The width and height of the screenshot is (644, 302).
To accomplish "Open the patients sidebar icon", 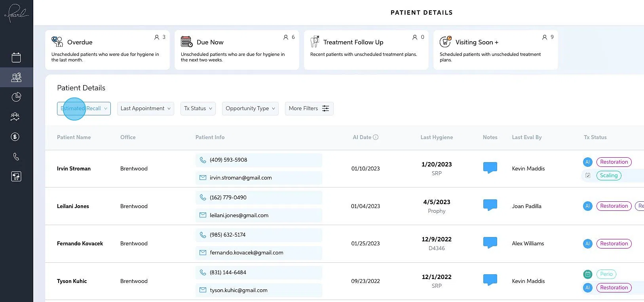I will pos(16,77).
